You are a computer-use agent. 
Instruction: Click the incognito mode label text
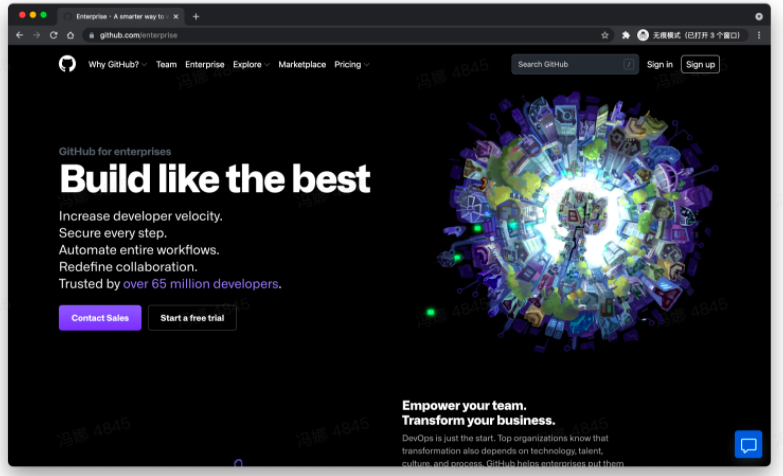tap(696, 35)
